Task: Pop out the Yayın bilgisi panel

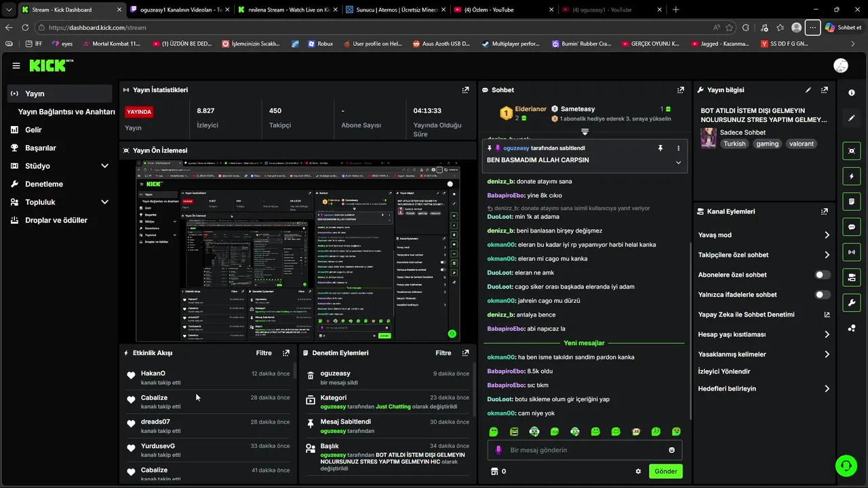Action: [824, 89]
